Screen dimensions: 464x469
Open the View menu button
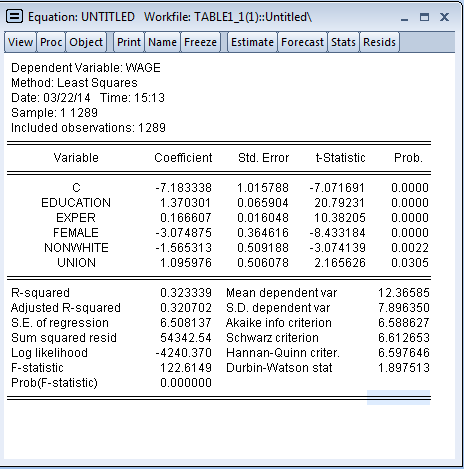click(x=20, y=42)
